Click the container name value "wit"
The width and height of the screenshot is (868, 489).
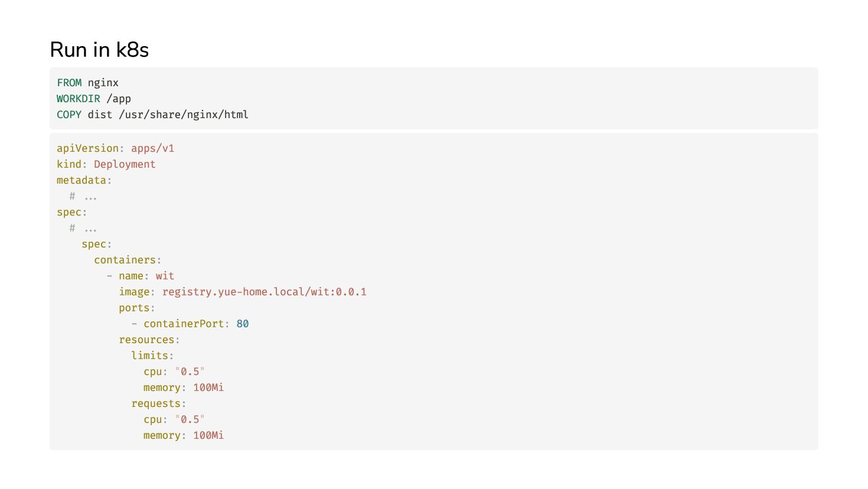point(165,276)
